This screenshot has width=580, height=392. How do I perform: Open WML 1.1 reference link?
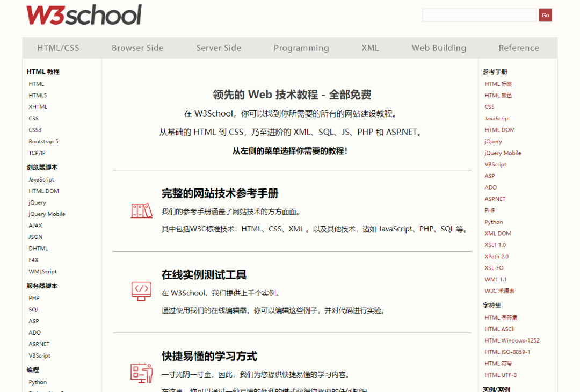click(x=496, y=279)
